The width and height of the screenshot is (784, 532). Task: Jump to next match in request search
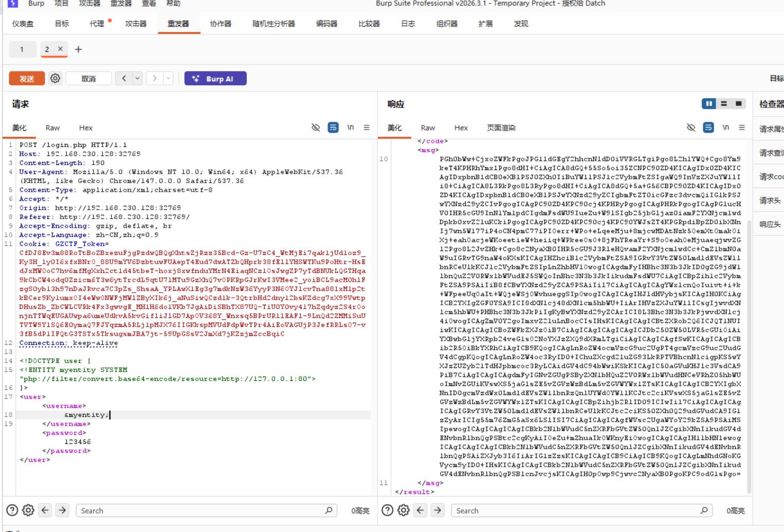tap(62, 510)
